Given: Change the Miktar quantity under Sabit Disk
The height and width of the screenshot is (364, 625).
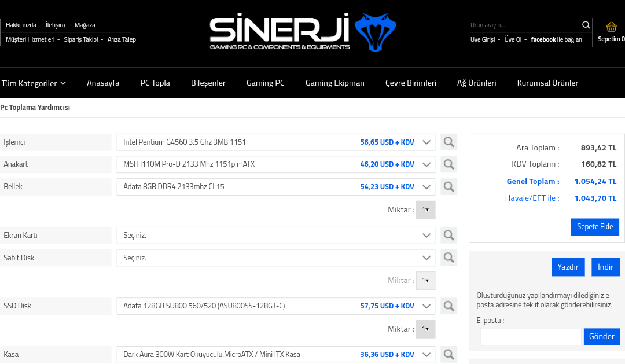Looking at the screenshot, I should coord(425,281).
